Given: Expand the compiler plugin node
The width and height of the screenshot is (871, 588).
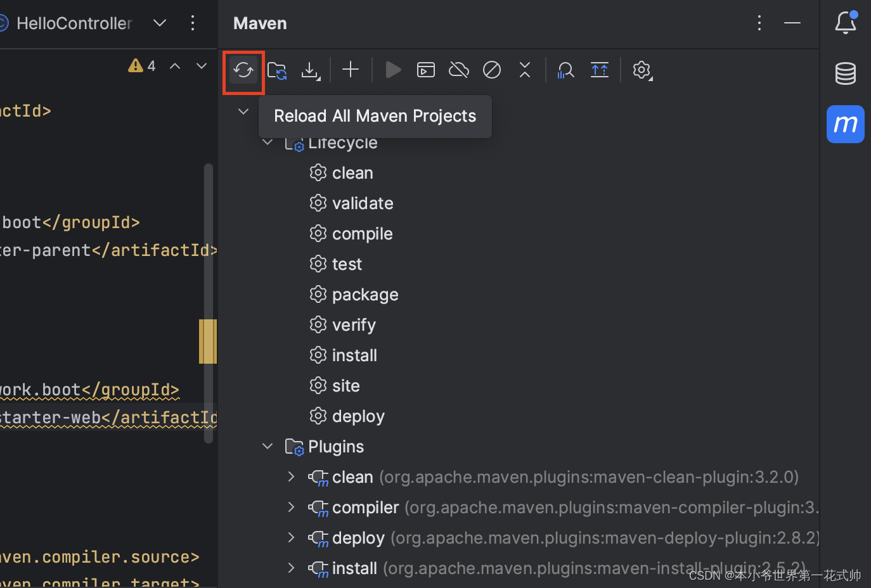Looking at the screenshot, I should click(291, 507).
